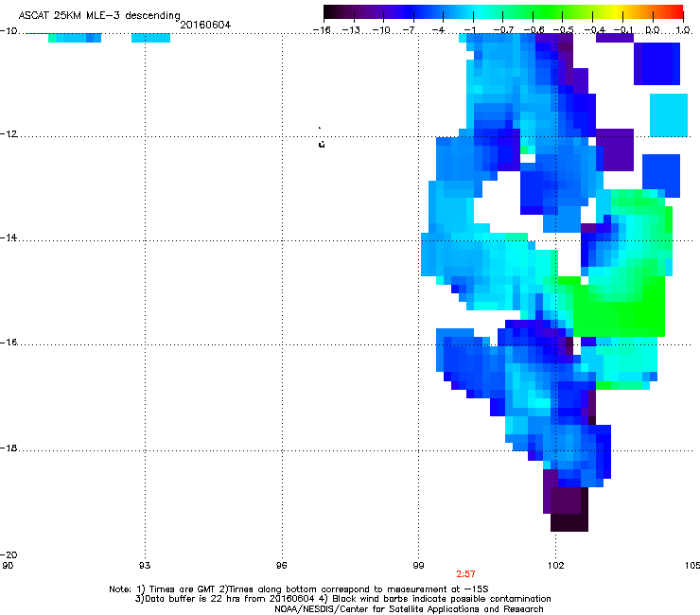Image resolution: width=700 pixels, height=615 pixels.
Task: Click the longitude label 102
Action: [555, 566]
